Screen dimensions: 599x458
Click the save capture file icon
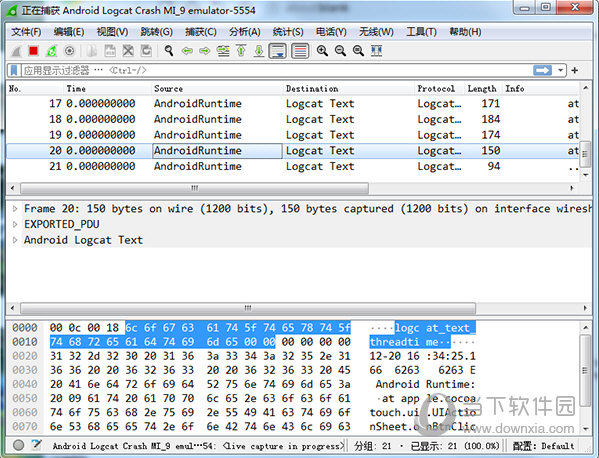click(110, 51)
